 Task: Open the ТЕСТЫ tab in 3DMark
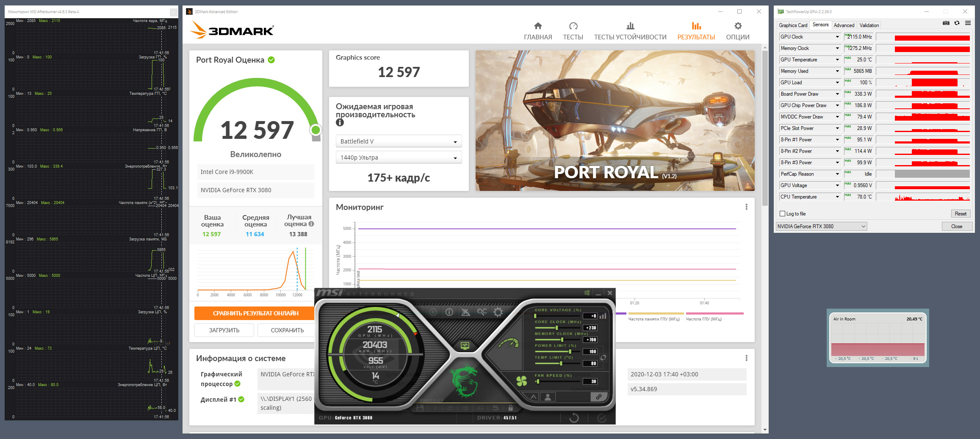[573, 31]
